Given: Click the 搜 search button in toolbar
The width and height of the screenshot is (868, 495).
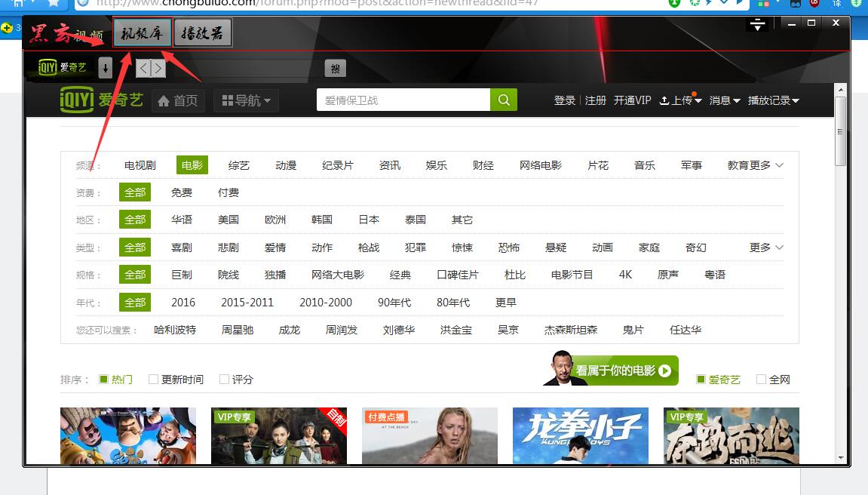Looking at the screenshot, I should [335, 69].
